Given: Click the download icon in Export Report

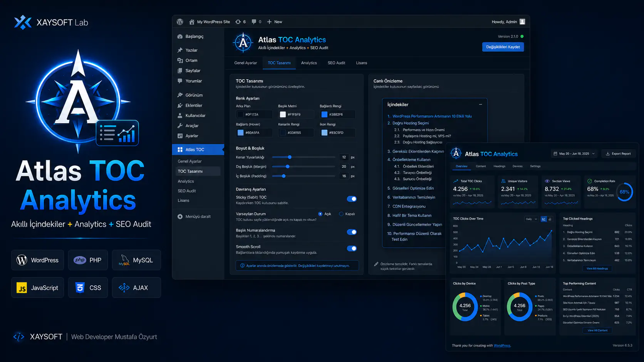Looking at the screenshot, I should coord(608,153).
